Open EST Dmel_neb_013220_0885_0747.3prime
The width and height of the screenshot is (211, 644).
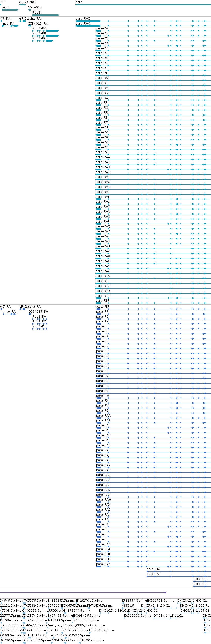(76, 625)
